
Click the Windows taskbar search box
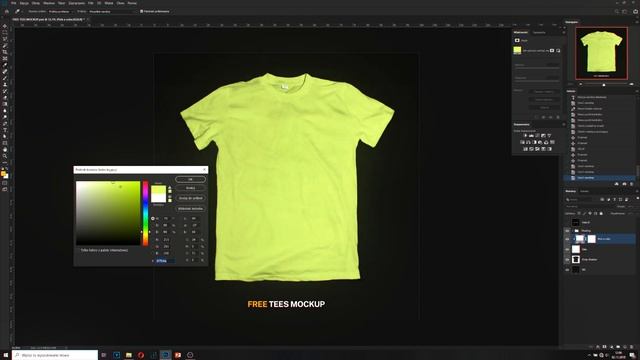pos(55,355)
